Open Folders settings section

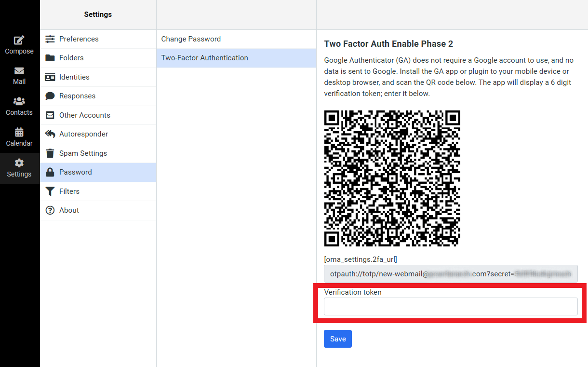point(98,58)
